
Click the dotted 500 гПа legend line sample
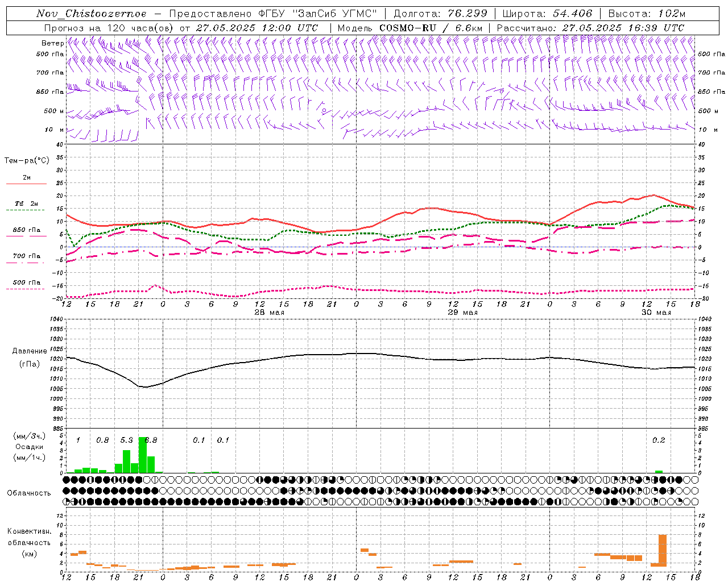click(26, 289)
